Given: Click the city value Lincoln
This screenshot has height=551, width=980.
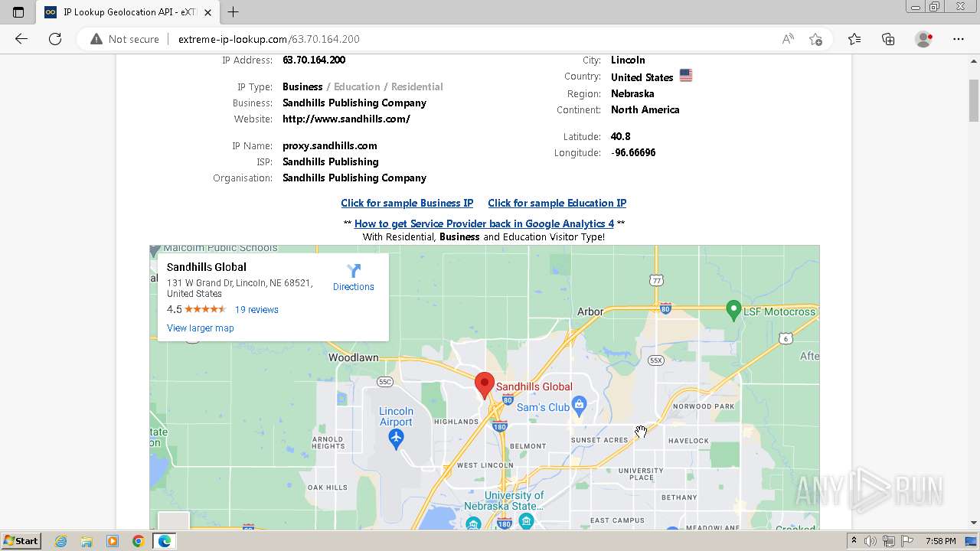Looking at the screenshot, I should pos(628,60).
